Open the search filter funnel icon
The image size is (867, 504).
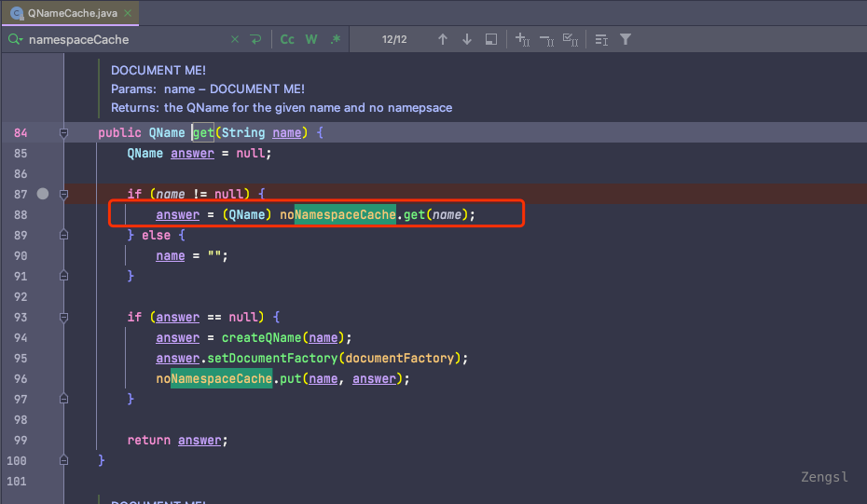[x=626, y=39]
